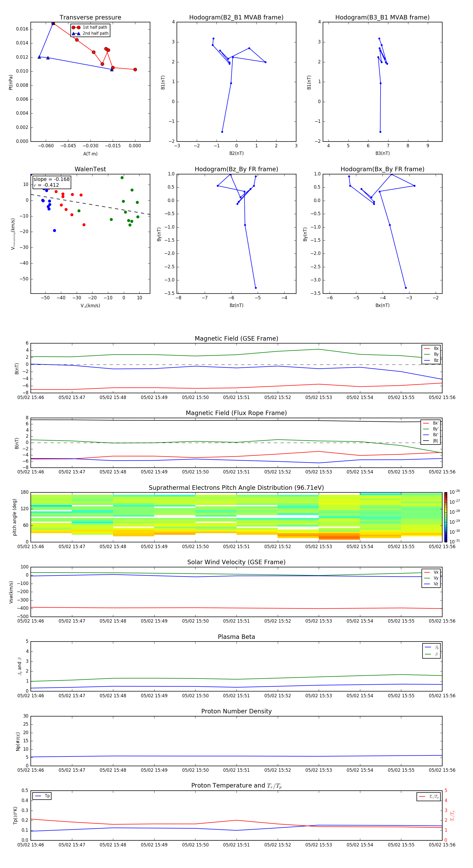Click the 'A(T·m)' x-axis label
This screenshot has height=868, width=473.
tap(90, 154)
